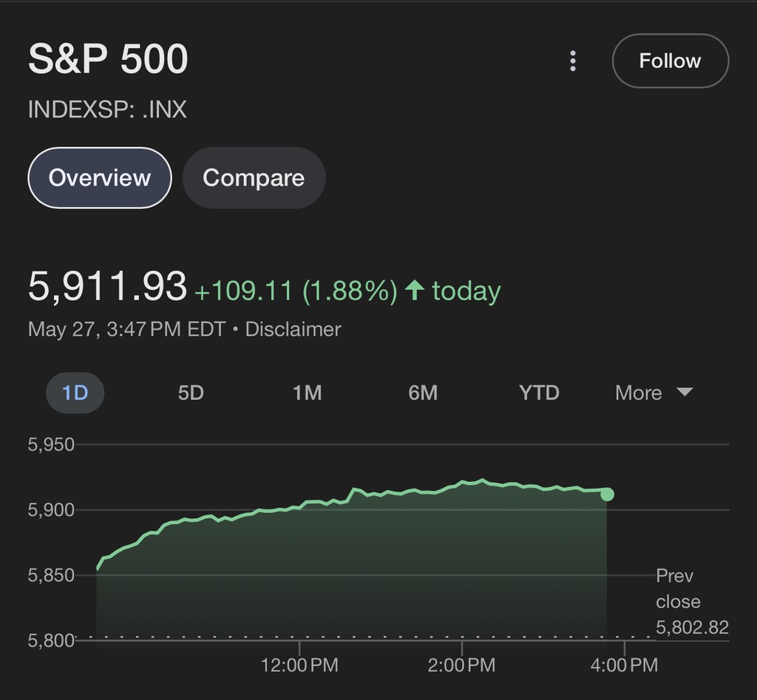
Task: Open the Disclaimer link
Action: point(293,329)
